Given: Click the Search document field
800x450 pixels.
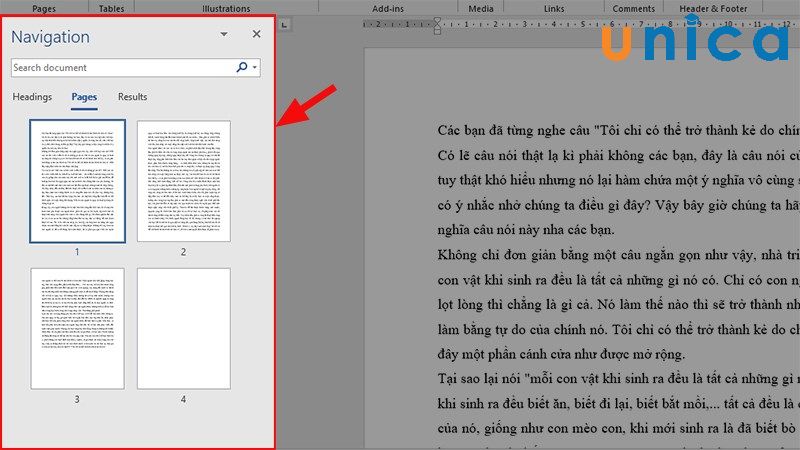Looking at the screenshot, I should [x=122, y=68].
